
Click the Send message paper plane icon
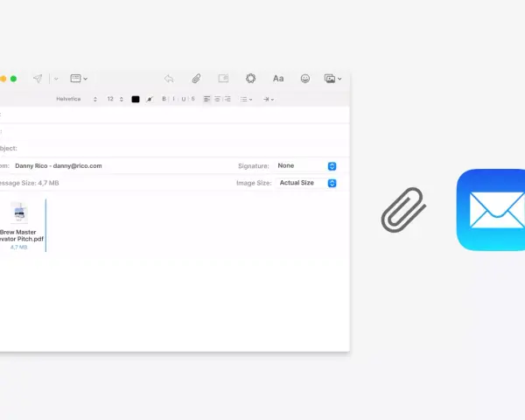click(x=38, y=79)
